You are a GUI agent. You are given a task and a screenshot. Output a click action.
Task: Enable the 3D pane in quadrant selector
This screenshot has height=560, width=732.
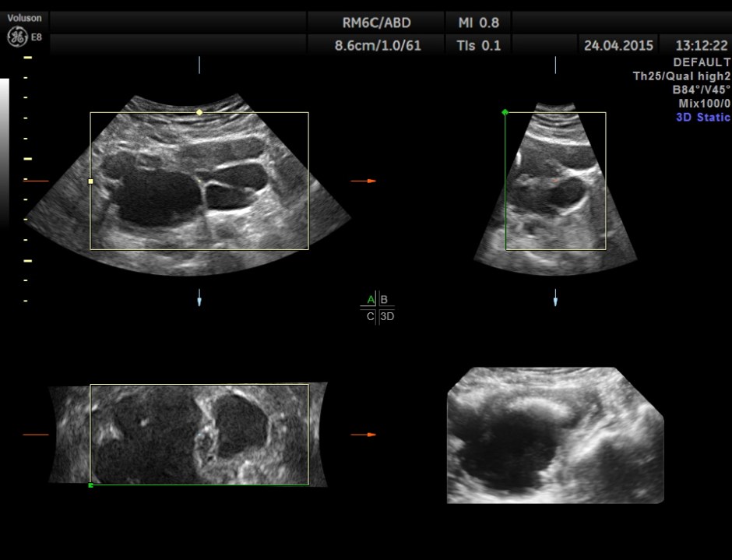388,316
